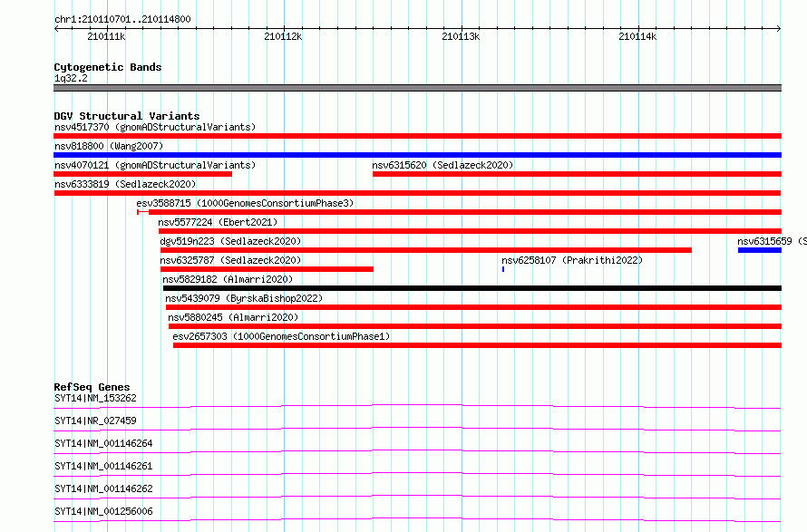Image resolution: width=807 pixels, height=532 pixels.
Task: Click the 210112k ruler tick label
Action: (283, 36)
